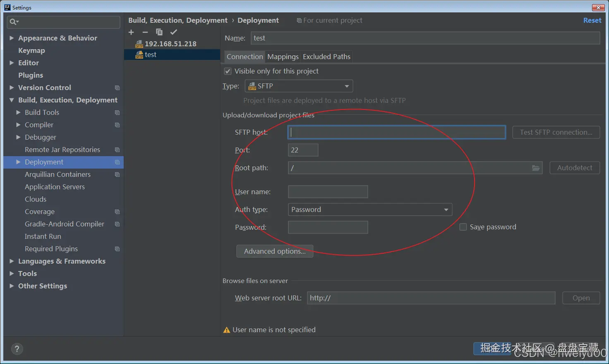
Task: Click the Autodetect button
Action: (575, 168)
